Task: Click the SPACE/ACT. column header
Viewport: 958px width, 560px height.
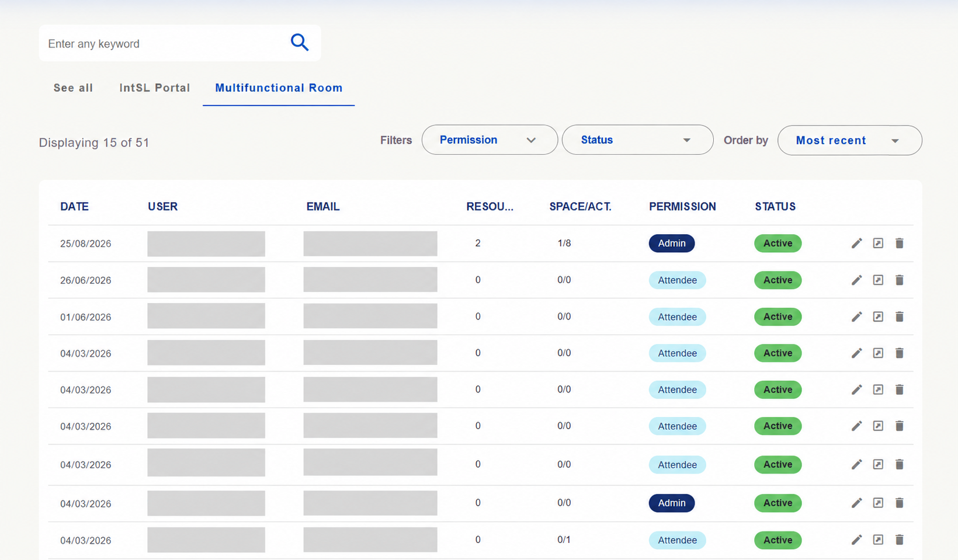Action: pyautogui.click(x=580, y=206)
